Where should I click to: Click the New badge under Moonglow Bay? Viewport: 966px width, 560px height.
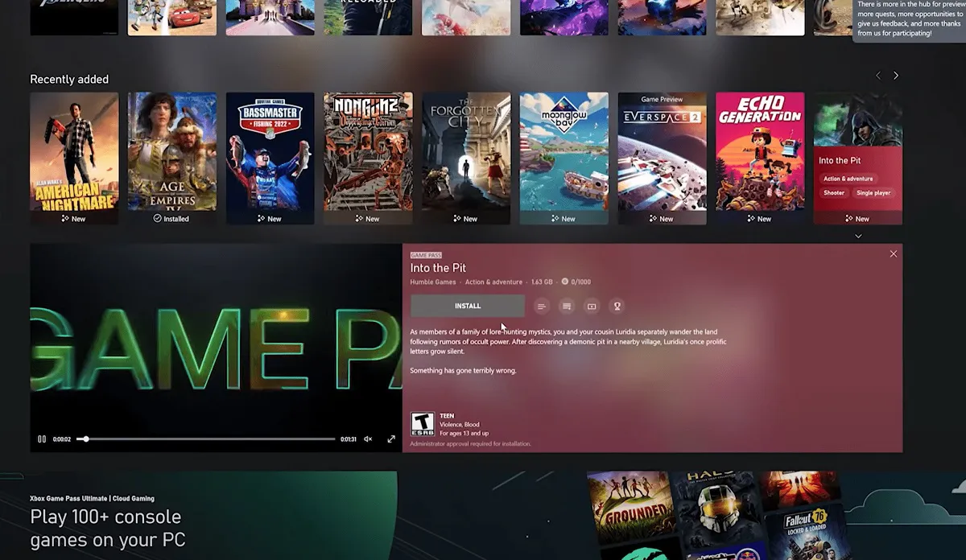point(563,219)
